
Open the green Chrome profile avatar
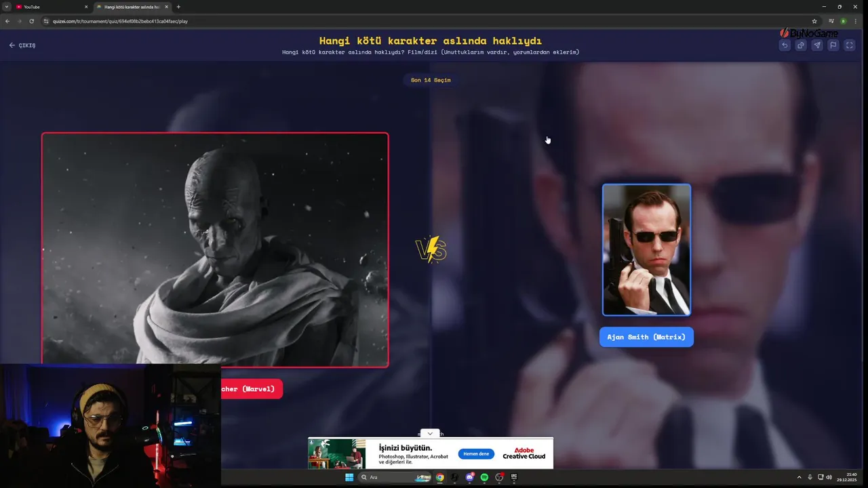(x=844, y=21)
